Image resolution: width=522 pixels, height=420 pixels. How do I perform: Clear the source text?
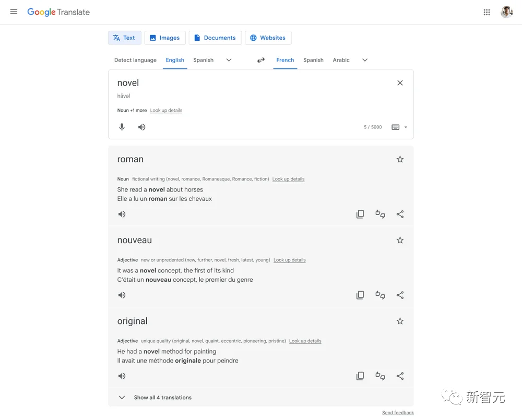400,83
